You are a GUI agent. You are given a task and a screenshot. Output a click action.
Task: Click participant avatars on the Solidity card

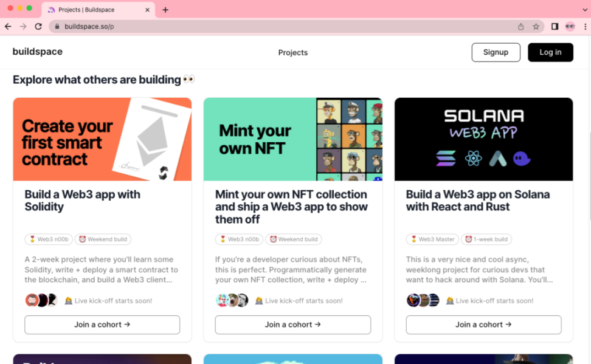[x=41, y=300]
